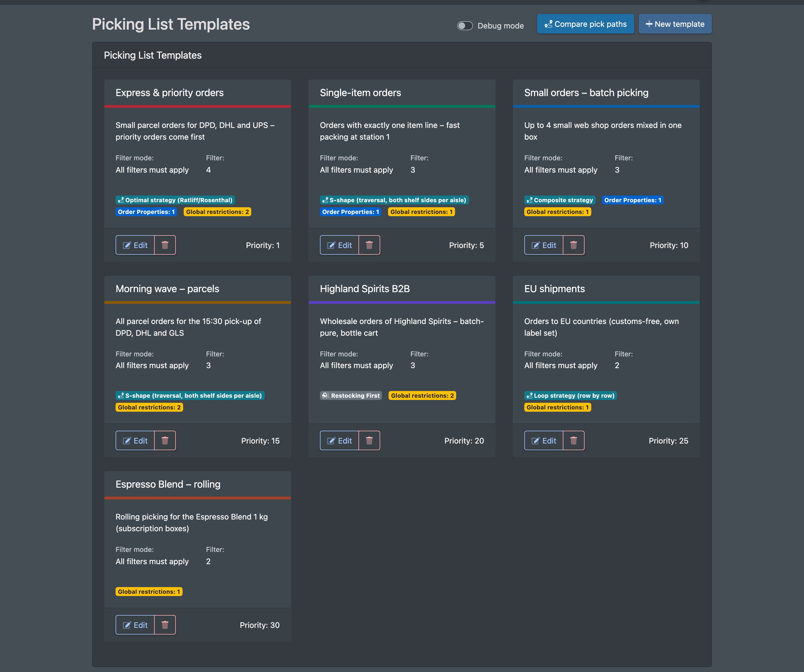Click Global restrictions: 2 badge in Express card
This screenshot has height=672, width=804.
(x=217, y=212)
